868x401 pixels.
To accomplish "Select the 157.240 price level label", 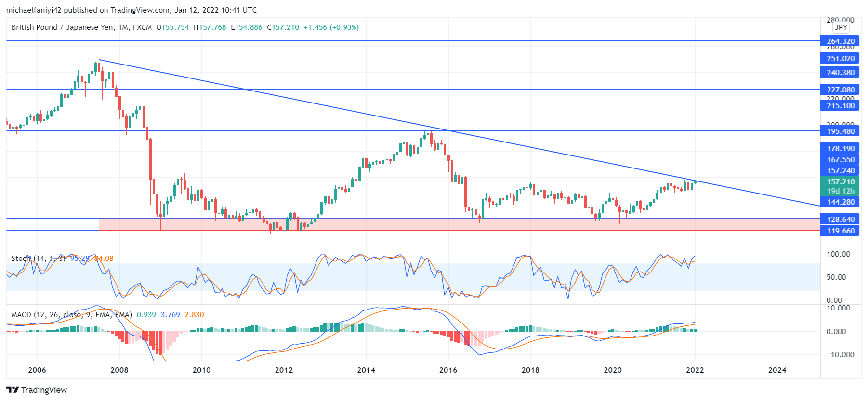I will point(840,171).
